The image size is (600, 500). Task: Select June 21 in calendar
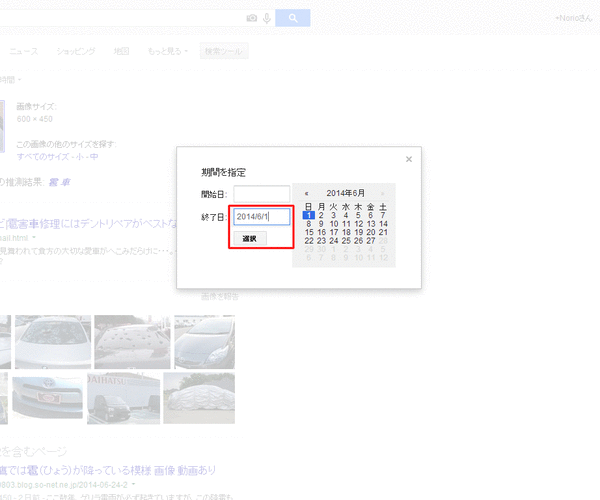tap(383, 232)
